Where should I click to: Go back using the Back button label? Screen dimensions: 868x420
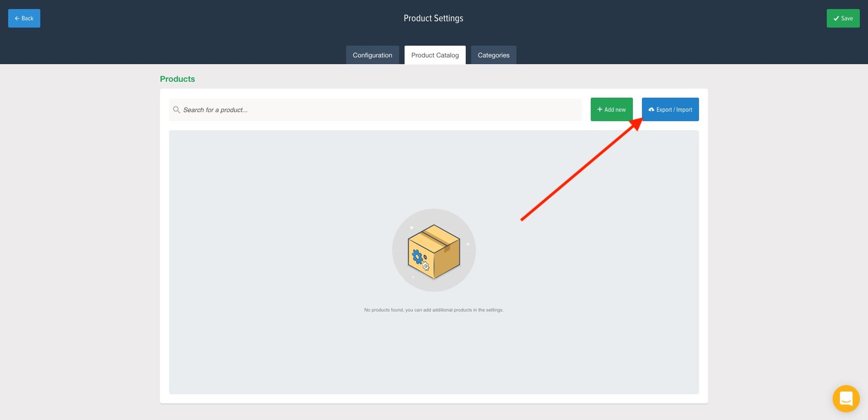tap(27, 19)
